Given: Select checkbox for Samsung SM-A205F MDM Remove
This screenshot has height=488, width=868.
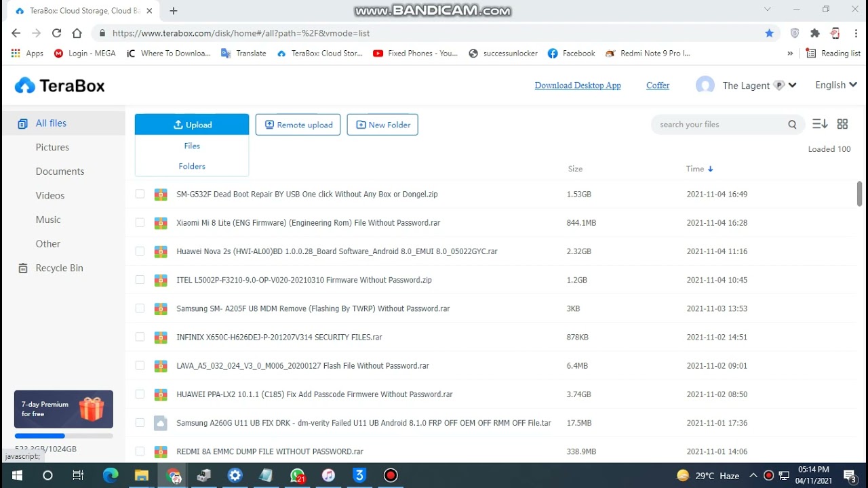Looking at the screenshot, I should point(140,308).
